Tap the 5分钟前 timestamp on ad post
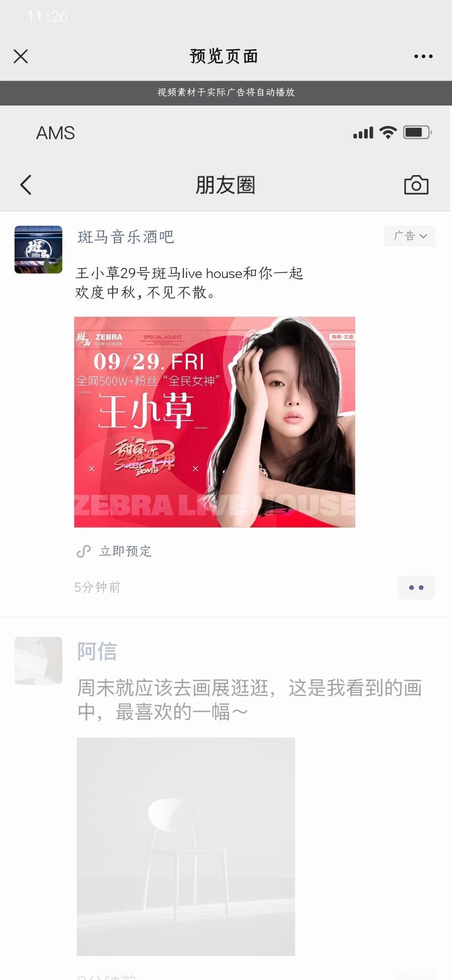 (x=98, y=587)
